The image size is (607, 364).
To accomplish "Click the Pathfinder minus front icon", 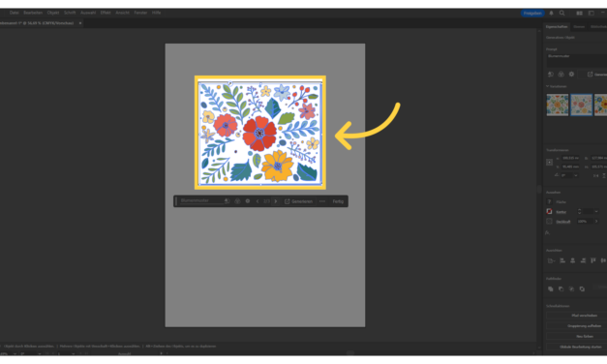I will [561, 288].
